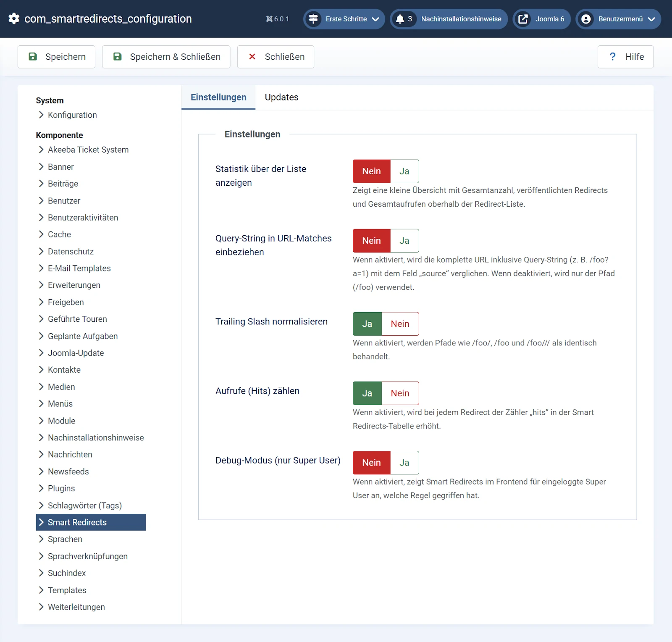672x642 pixels.
Task: Disable Trailing Slash normalisieren
Action: point(400,324)
